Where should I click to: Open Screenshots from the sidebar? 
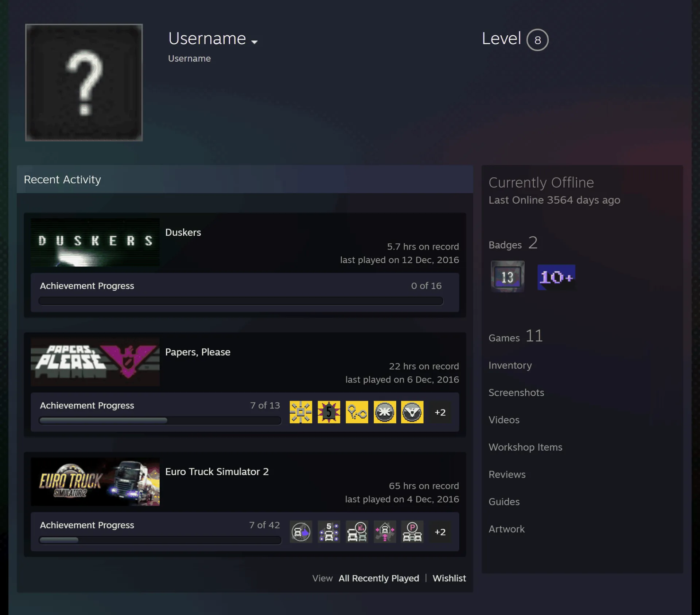(x=516, y=392)
